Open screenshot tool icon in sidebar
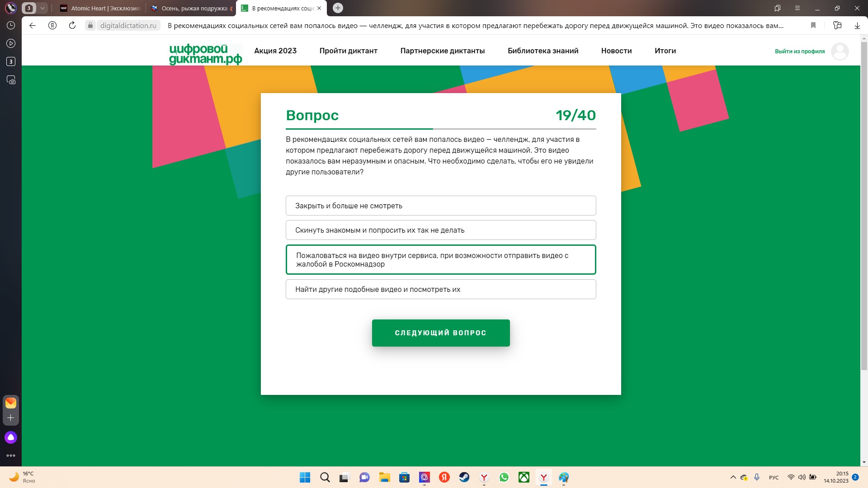868x488 pixels. click(11, 80)
